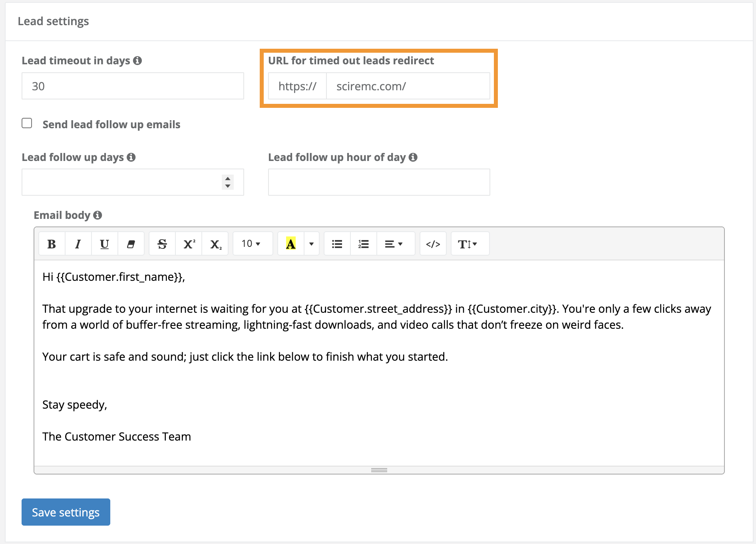The height and width of the screenshot is (544, 756).
Task: Click the Save settings button
Action: (x=66, y=512)
